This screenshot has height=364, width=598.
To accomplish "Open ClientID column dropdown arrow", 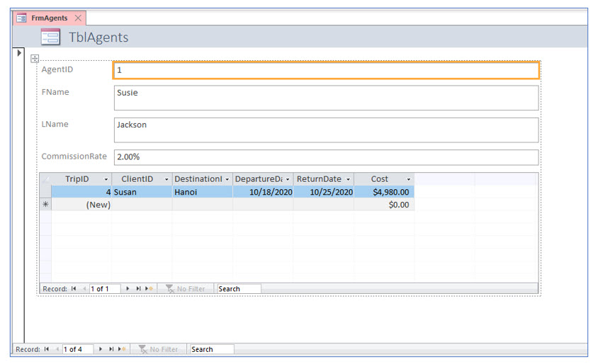I will (167, 179).
